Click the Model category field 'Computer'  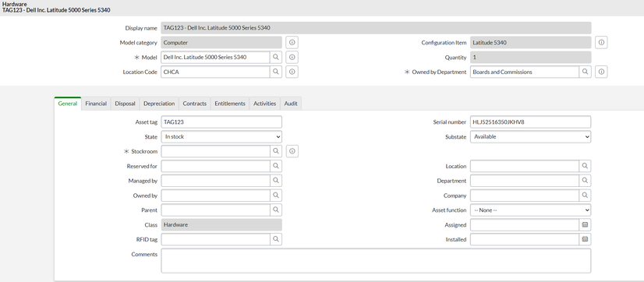[221, 43]
